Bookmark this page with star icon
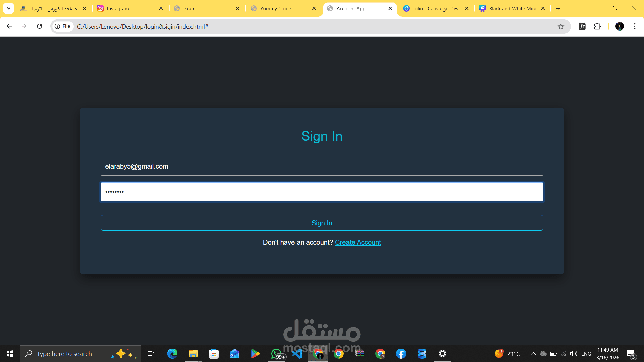 click(x=561, y=26)
